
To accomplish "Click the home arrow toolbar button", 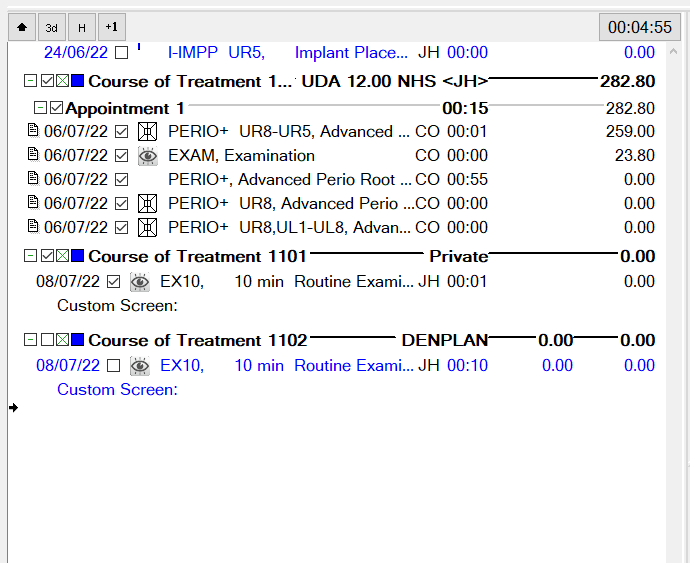I will (22, 27).
